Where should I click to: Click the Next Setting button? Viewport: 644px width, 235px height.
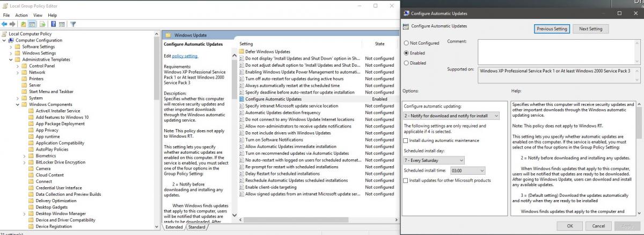click(x=591, y=29)
